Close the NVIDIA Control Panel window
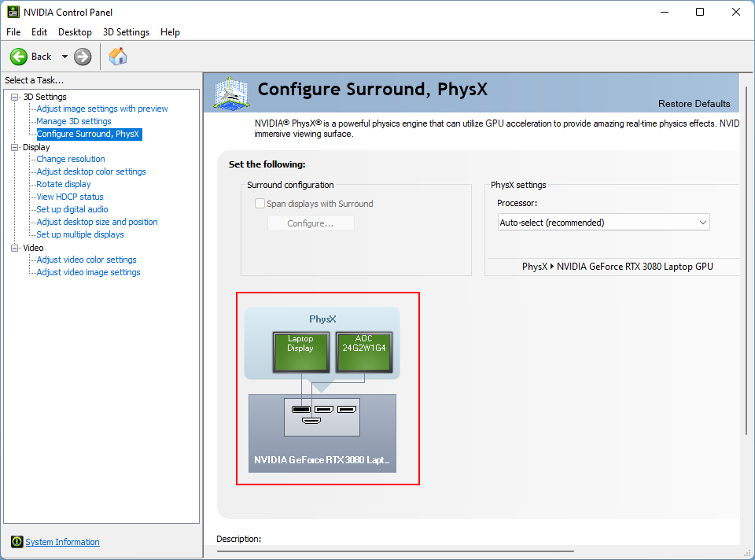The image size is (755, 560). 736,12
